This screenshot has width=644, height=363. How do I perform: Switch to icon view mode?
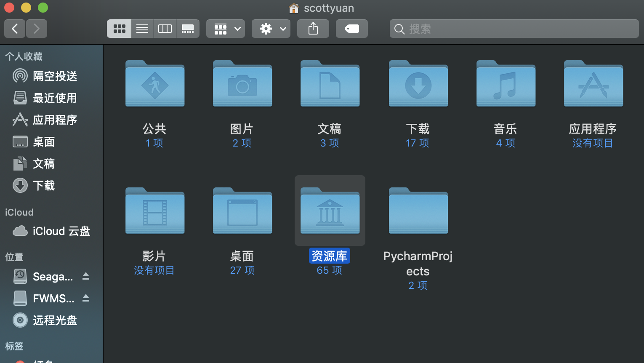point(119,29)
